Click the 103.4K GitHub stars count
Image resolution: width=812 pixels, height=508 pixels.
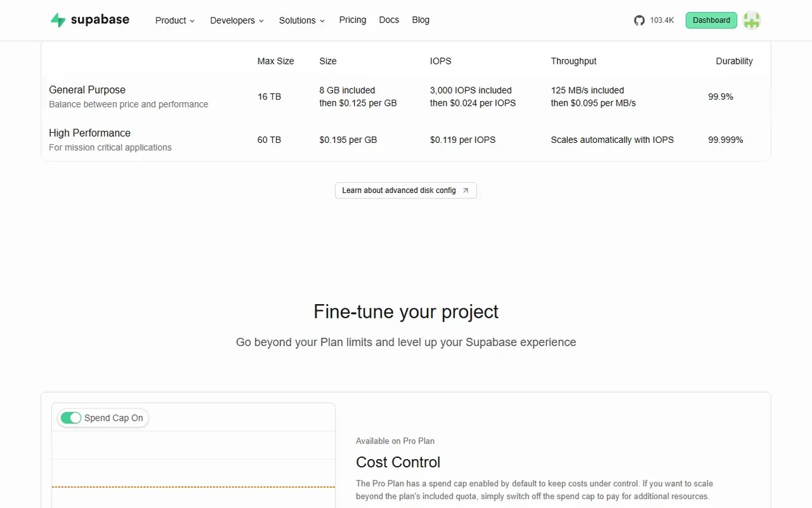(662, 20)
